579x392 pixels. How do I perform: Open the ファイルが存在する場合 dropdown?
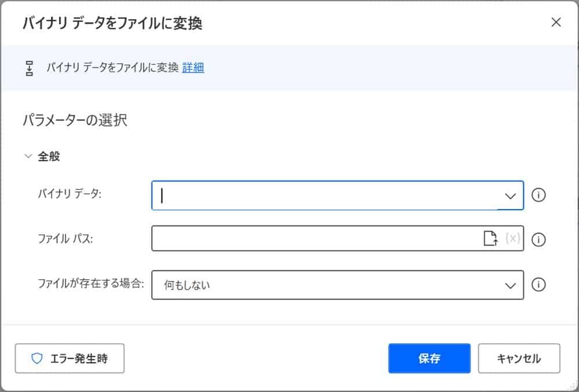tap(509, 285)
